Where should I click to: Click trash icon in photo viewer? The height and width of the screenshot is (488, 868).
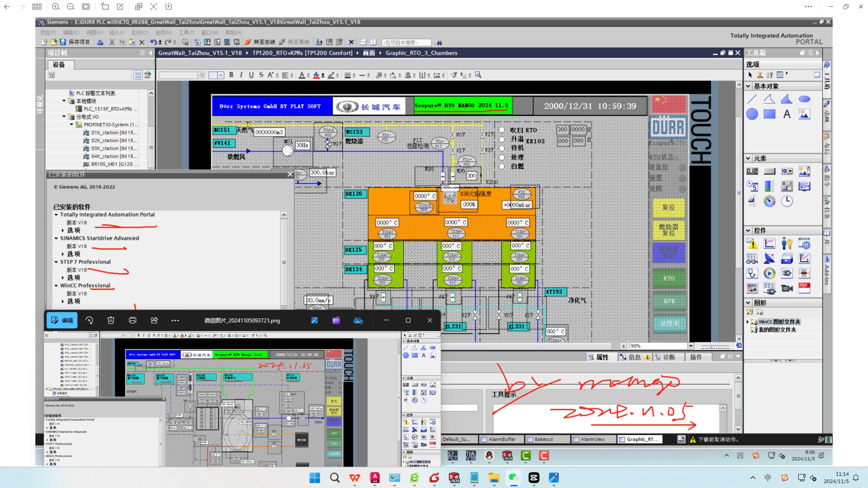pyautogui.click(x=111, y=320)
